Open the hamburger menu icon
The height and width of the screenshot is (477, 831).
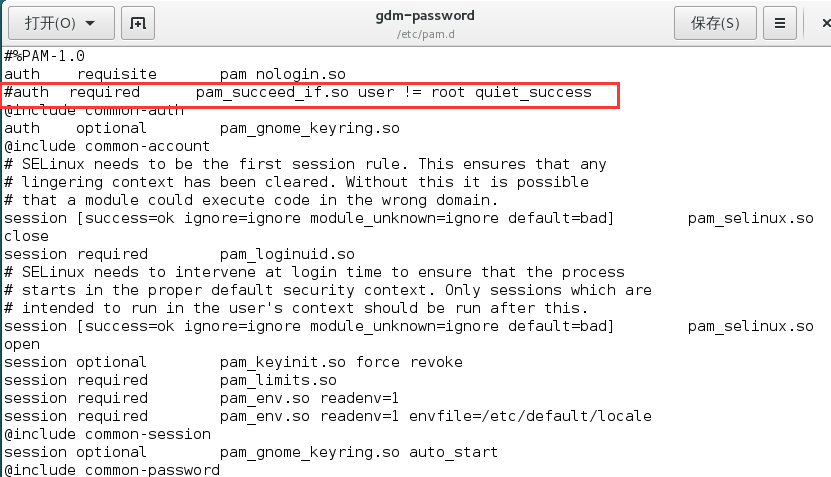780,23
